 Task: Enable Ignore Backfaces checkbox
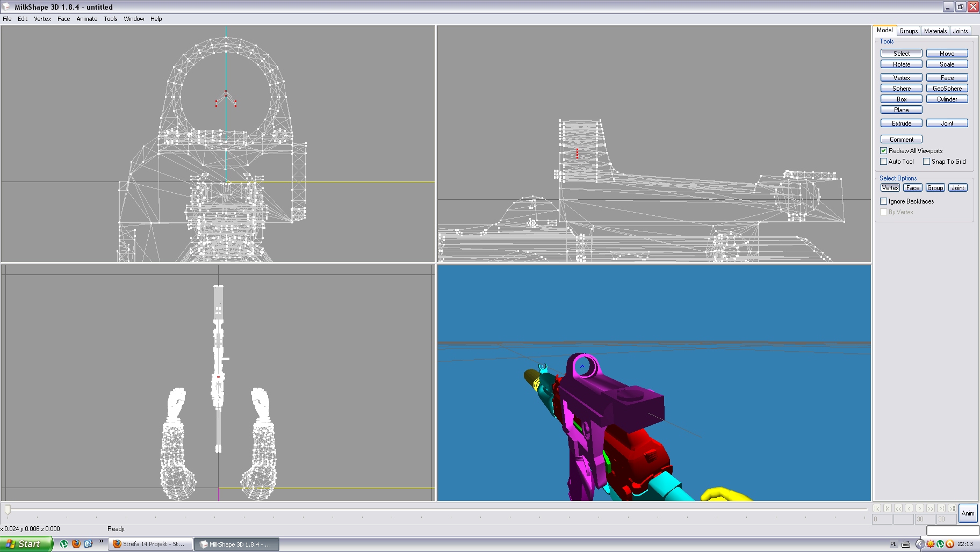[883, 201]
